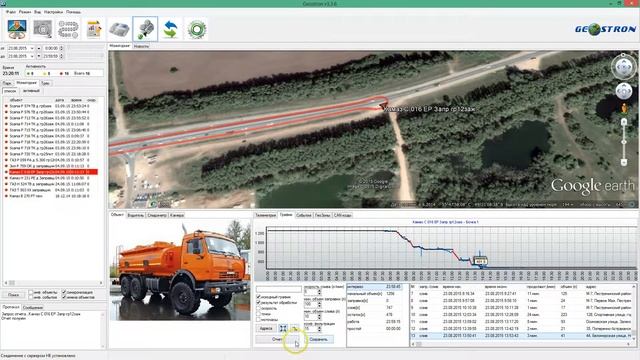Click the Google Earth pan joystick control
This screenshot has width=640, height=360.
tap(624, 91)
